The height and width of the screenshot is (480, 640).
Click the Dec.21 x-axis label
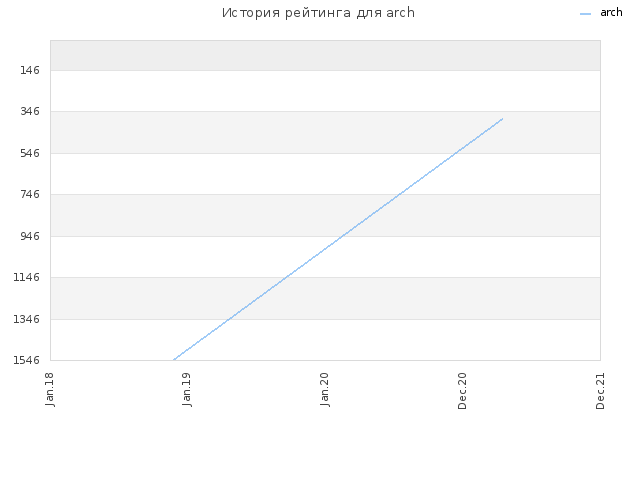600,391
